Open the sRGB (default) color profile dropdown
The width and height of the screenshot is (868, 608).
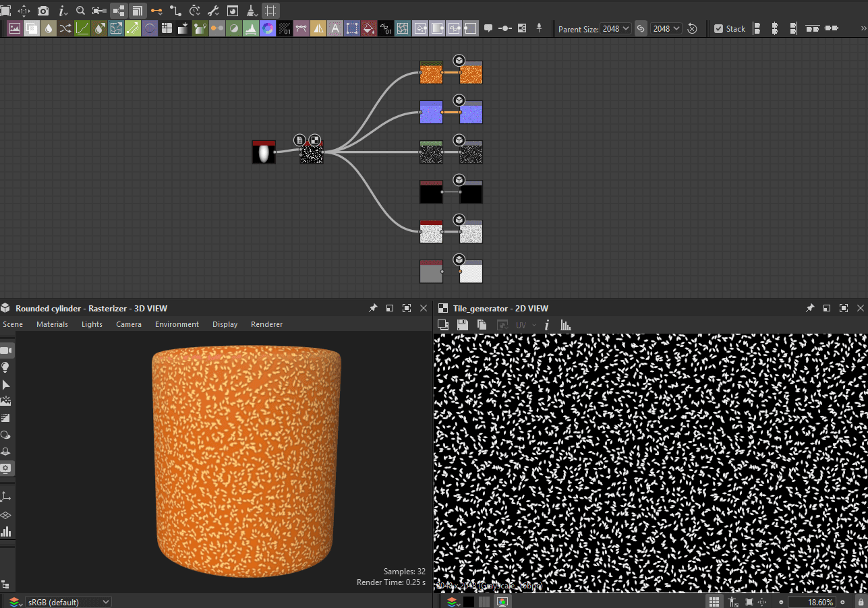click(67, 602)
